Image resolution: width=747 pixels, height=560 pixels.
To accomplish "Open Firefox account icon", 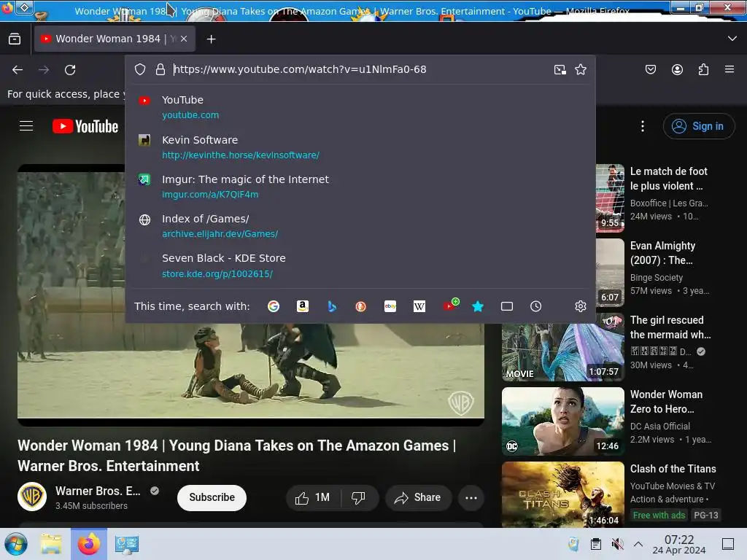I will coord(677,69).
